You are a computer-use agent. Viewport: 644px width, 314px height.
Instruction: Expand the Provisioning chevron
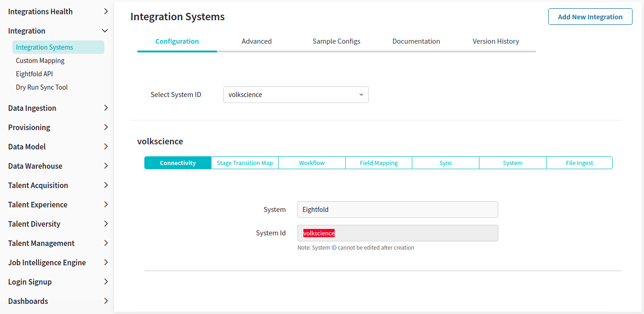tap(106, 127)
